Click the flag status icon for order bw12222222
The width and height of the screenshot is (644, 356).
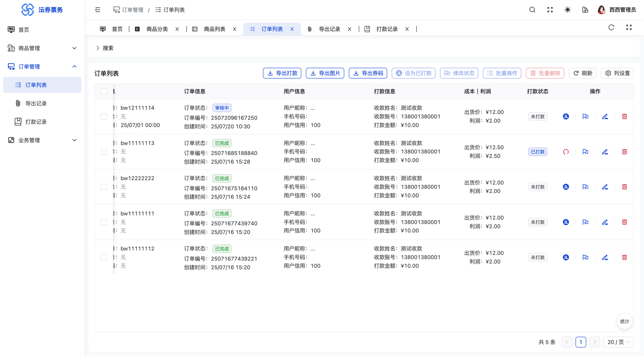point(585,187)
